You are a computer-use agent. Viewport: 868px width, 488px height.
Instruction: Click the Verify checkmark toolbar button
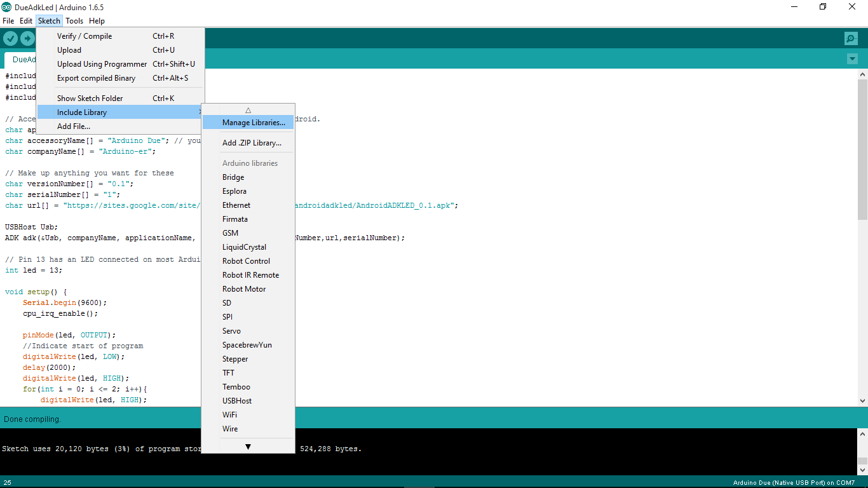(10, 39)
